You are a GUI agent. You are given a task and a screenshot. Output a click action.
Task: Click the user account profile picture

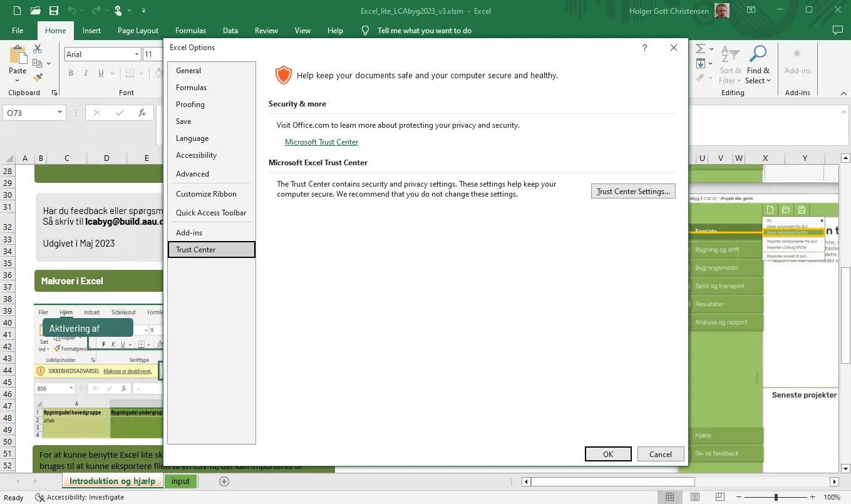(x=723, y=11)
